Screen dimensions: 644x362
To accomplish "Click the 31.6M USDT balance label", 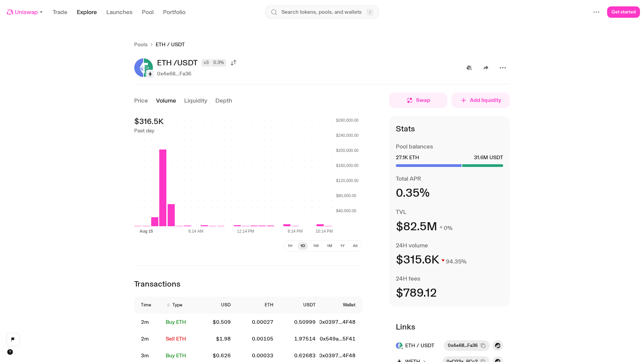I will click(x=488, y=158).
